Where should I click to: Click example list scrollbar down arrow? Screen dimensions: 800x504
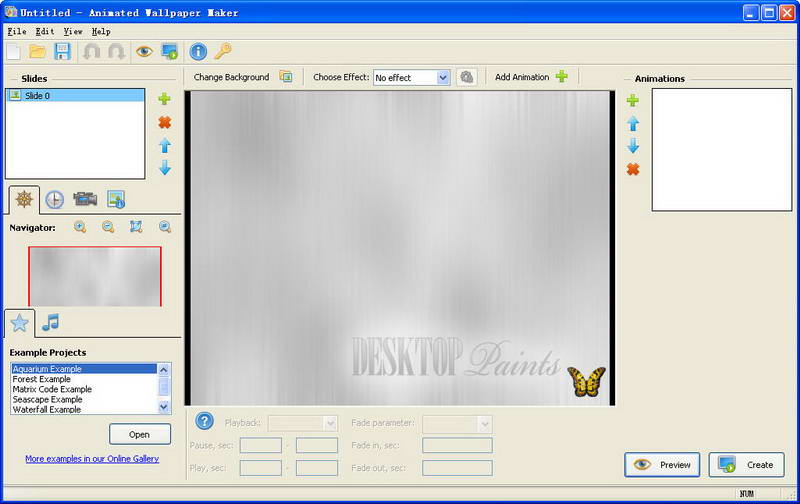[163, 407]
